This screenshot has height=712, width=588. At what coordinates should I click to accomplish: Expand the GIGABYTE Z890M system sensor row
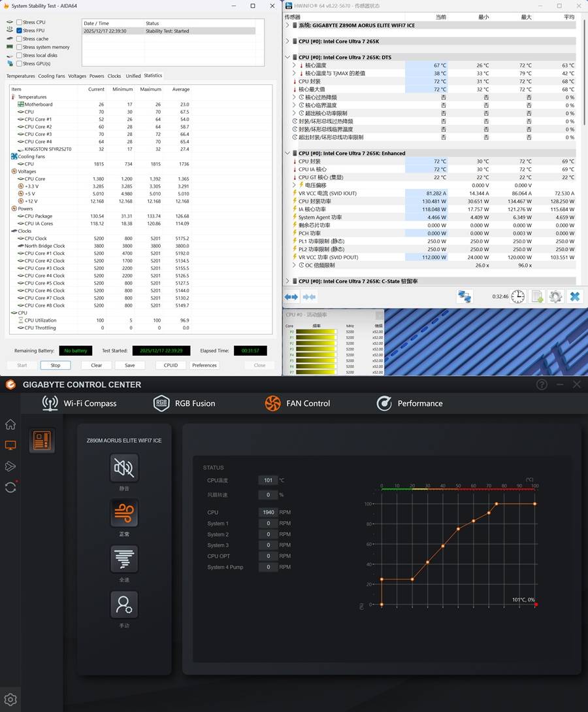click(x=287, y=25)
